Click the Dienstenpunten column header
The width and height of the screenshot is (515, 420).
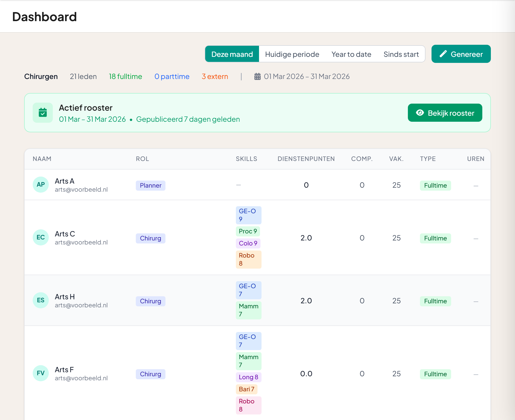(306, 159)
